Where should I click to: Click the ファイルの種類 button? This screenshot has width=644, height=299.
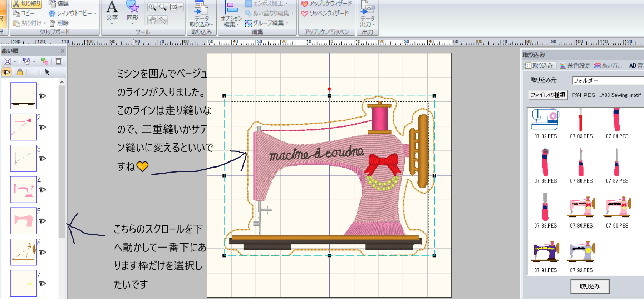547,95
